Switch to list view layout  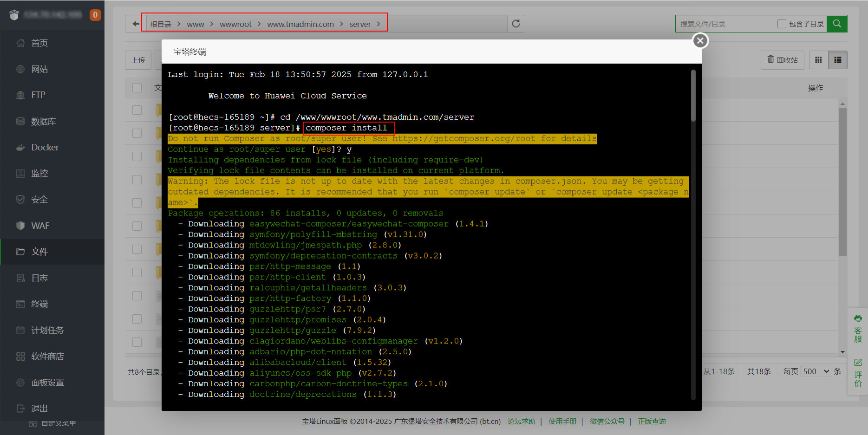coord(838,60)
